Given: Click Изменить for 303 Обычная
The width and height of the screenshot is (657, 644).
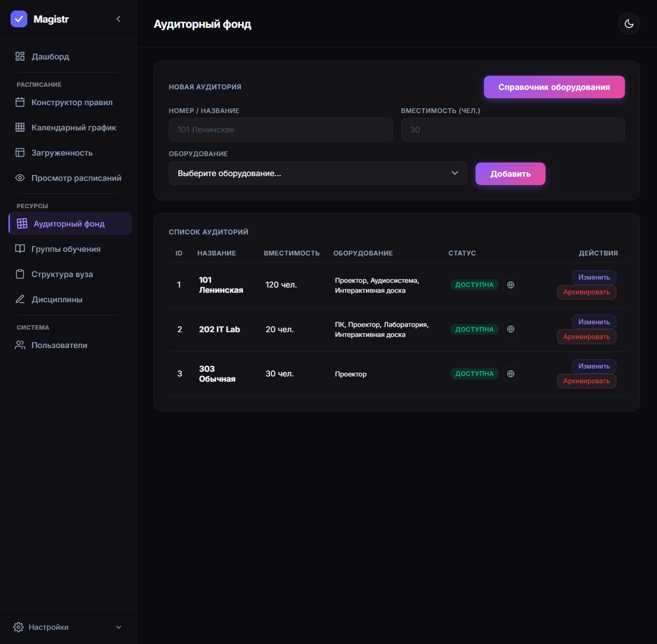Looking at the screenshot, I should (x=594, y=366).
